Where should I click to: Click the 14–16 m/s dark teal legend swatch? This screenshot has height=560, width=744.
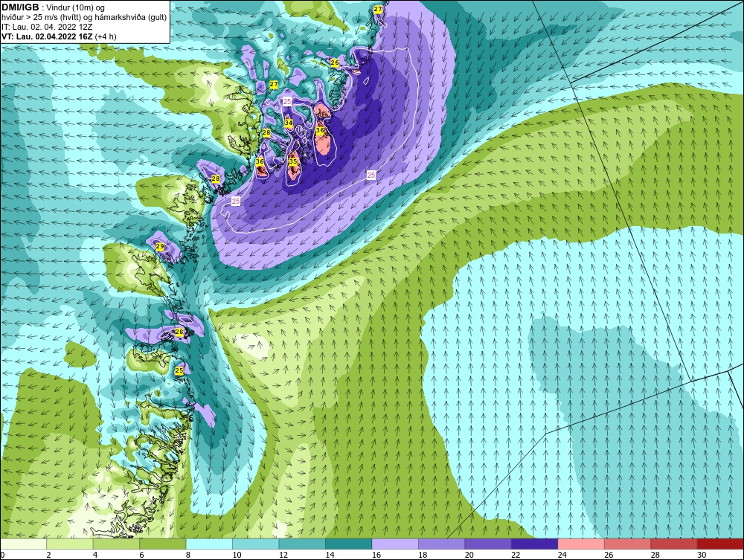click(x=349, y=544)
